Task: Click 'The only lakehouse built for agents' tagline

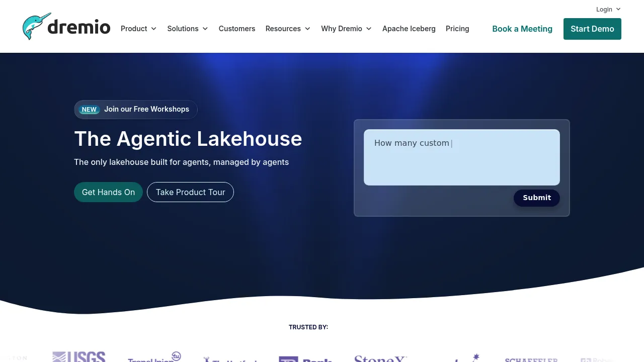Action: pyautogui.click(x=182, y=162)
